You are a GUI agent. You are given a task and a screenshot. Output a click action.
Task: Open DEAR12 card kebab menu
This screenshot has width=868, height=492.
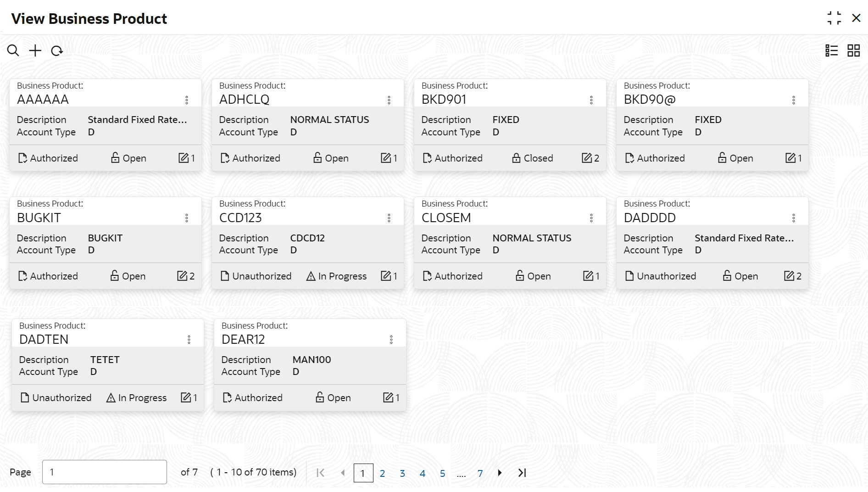click(391, 340)
